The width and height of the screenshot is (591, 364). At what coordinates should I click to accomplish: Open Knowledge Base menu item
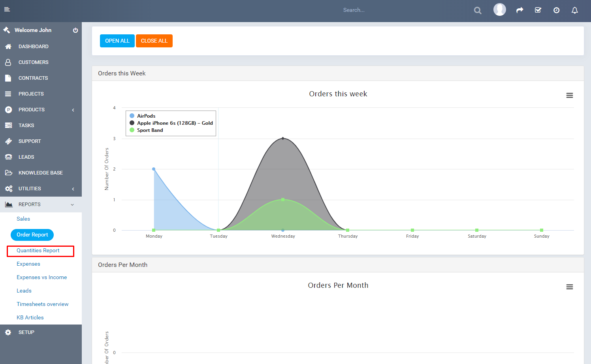pos(41,173)
